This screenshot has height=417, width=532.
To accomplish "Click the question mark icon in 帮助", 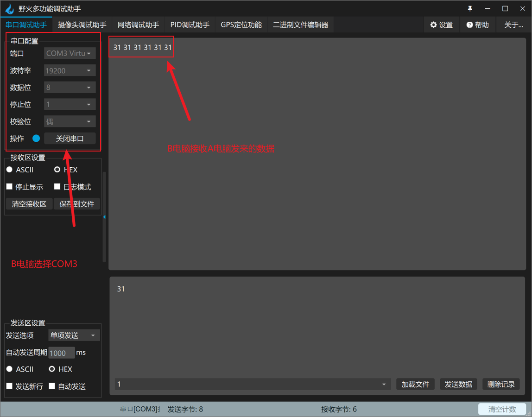I will [469, 25].
